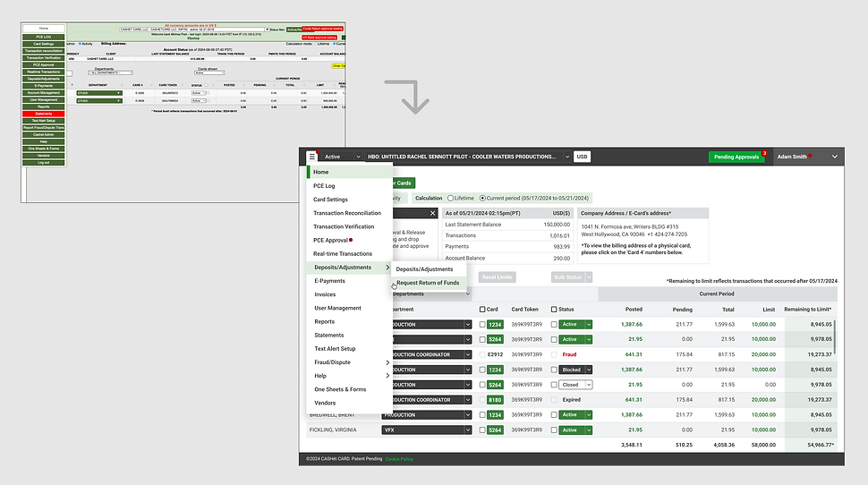Check the card checkbox in the FICKLING, VIRGINIA row
The width and height of the screenshot is (868, 485).
coord(482,430)
